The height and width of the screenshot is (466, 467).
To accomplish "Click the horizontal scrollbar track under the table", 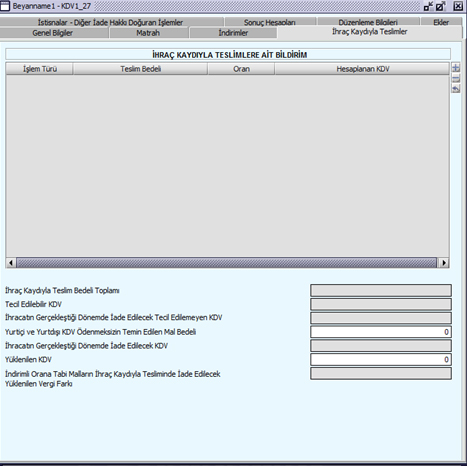I will pos(227,263).
